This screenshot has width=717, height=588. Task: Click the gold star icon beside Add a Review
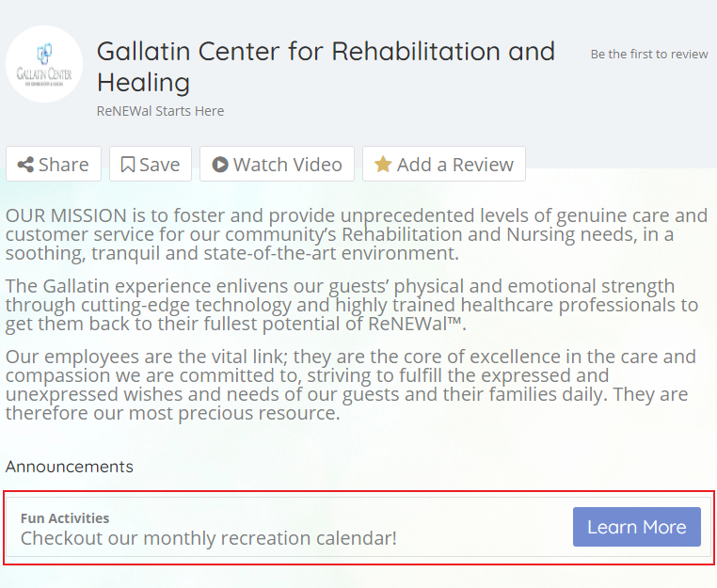383,165
